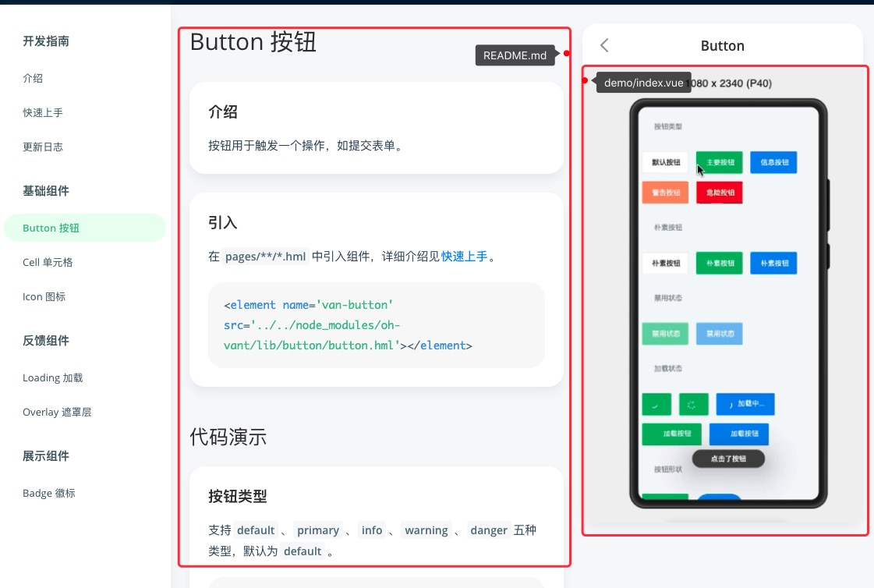
Task: Click blue 禁用状态 disabled button
Action: pos(719,333)
